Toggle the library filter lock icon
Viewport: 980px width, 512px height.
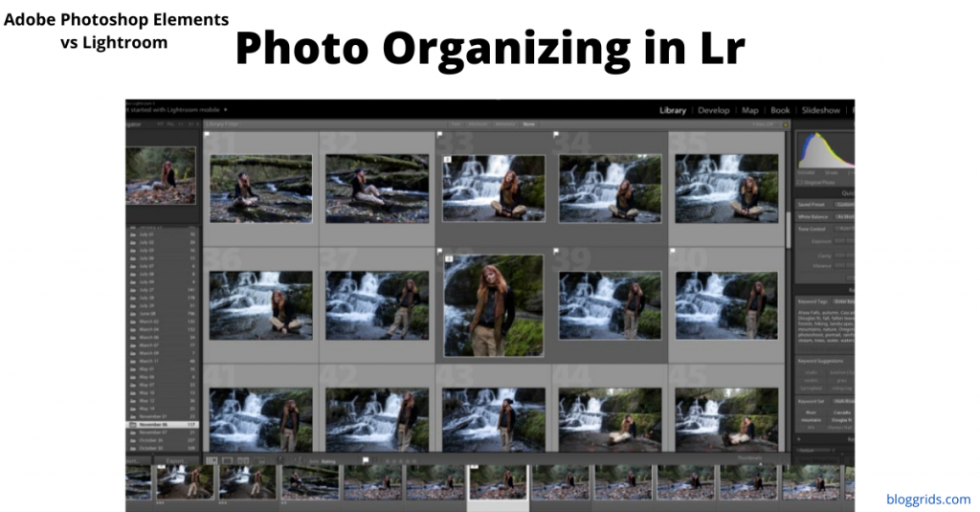pyautogui.click(x=786, y=124)
